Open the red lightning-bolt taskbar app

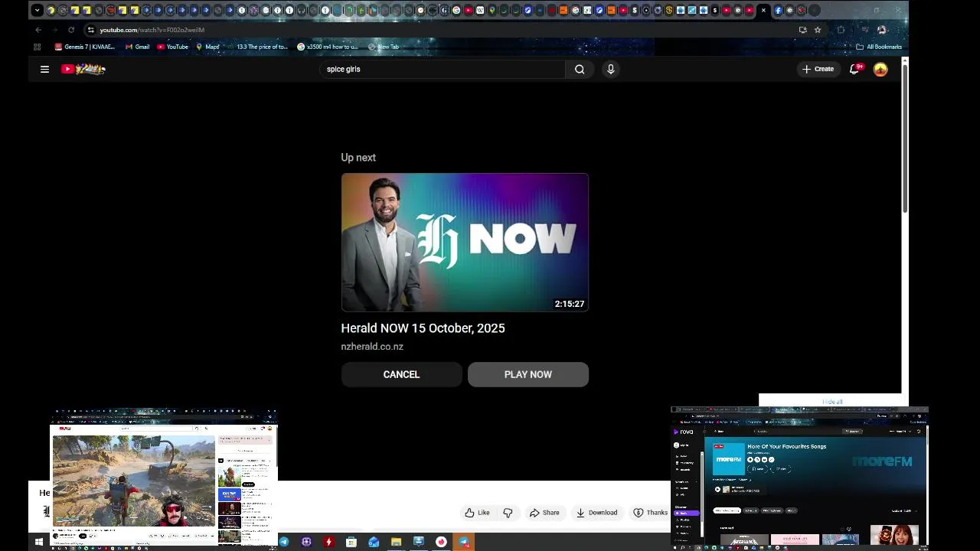pyautogui.click(x=328, y=542)
